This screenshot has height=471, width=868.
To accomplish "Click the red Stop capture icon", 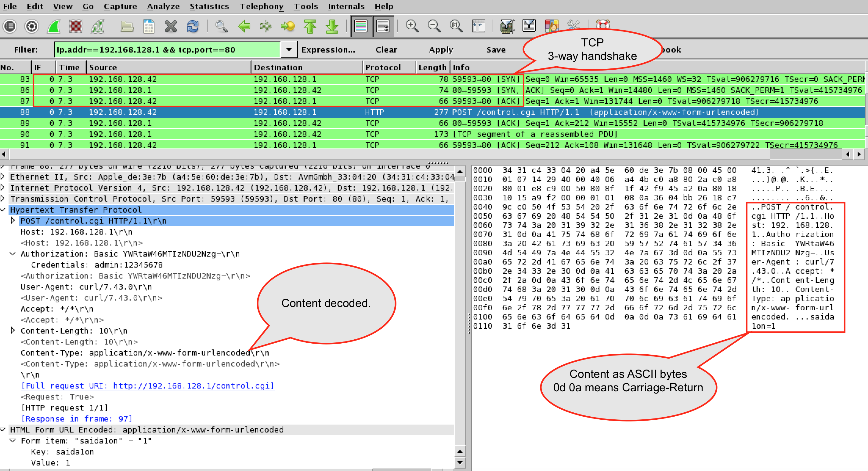I will 75,26.
